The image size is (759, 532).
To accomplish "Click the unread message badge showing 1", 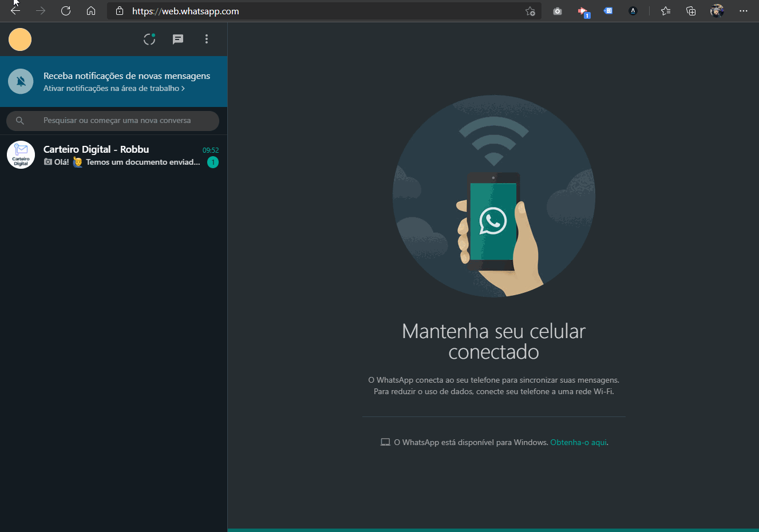I will [213, 162].
